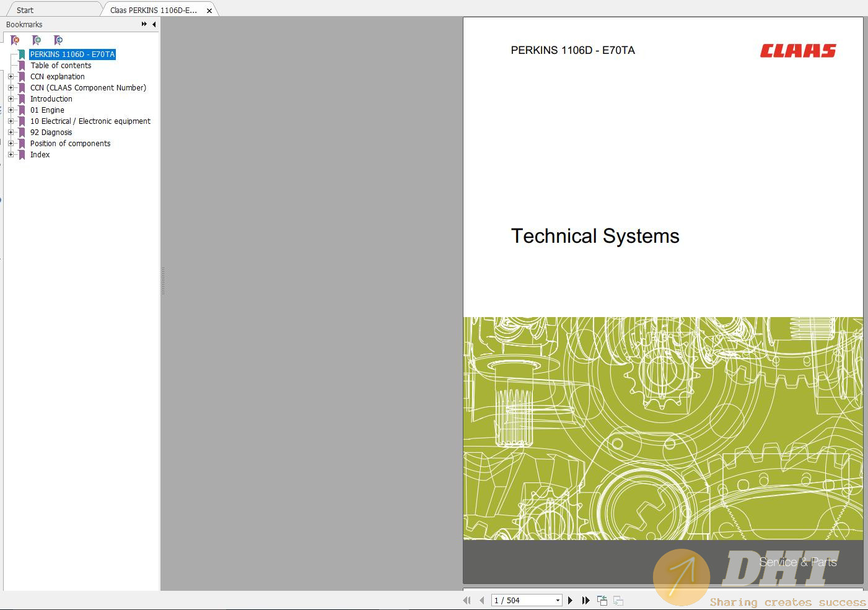Screen dimensions: 868x610
Task: Click the go-to bookmark arrow icon
Action: (x=58, y=40)
